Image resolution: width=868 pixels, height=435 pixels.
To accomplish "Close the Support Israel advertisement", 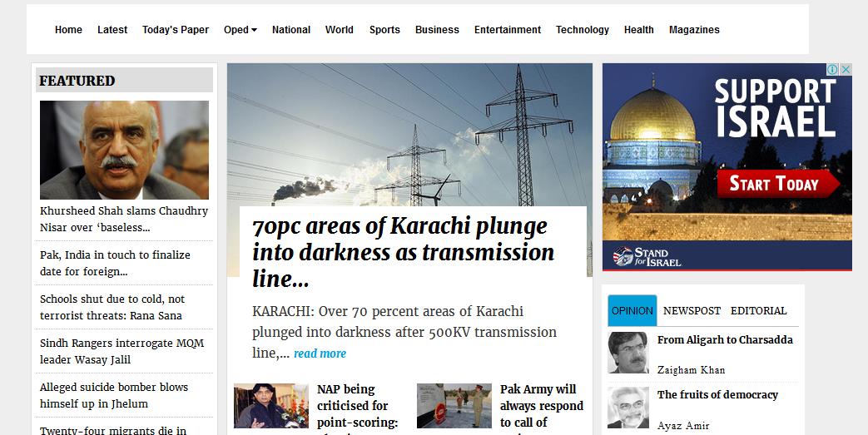I will coord(846,69).
